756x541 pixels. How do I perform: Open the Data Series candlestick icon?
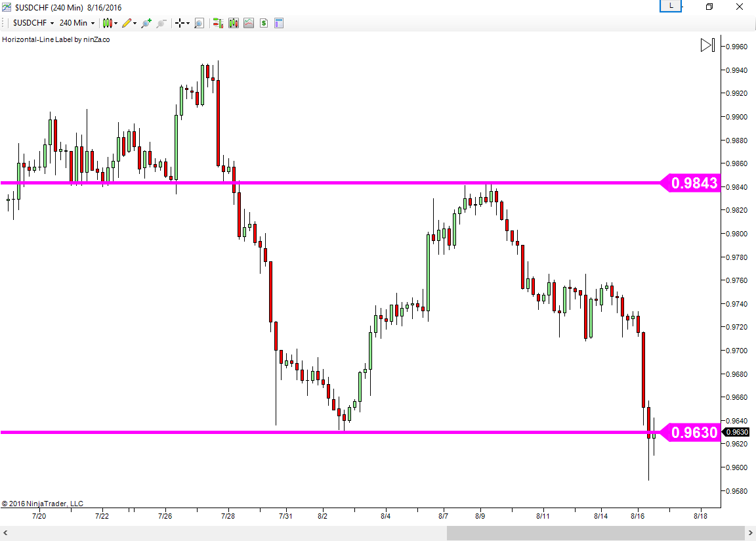point(234,23)
